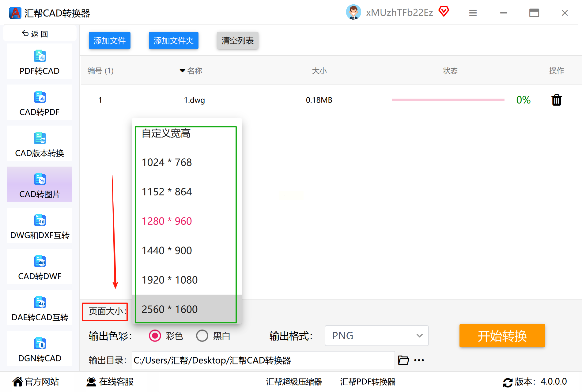The width and height of the screenshot is (582, 392).
Task: Select the 黑白 output color radio button
Action: click(202, 336)
